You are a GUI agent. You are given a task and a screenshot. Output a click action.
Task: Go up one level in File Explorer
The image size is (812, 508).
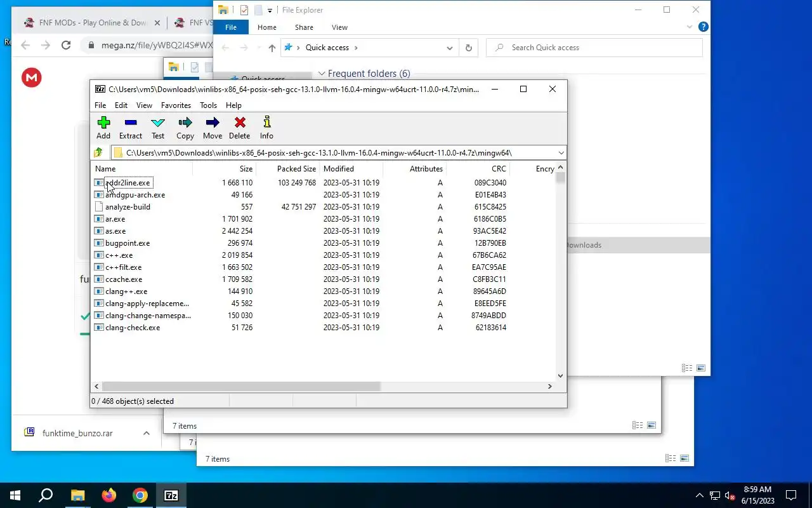(x=272, y=48)
